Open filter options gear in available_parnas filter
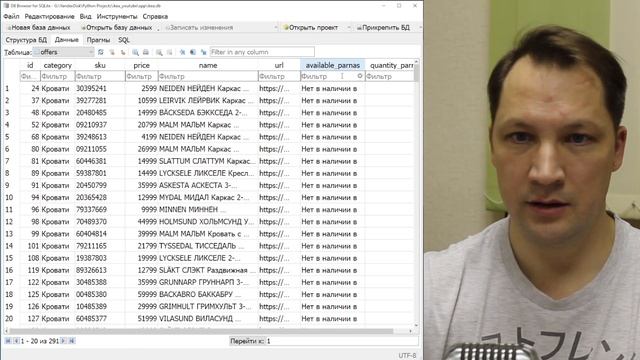 [x=360, y=76]
